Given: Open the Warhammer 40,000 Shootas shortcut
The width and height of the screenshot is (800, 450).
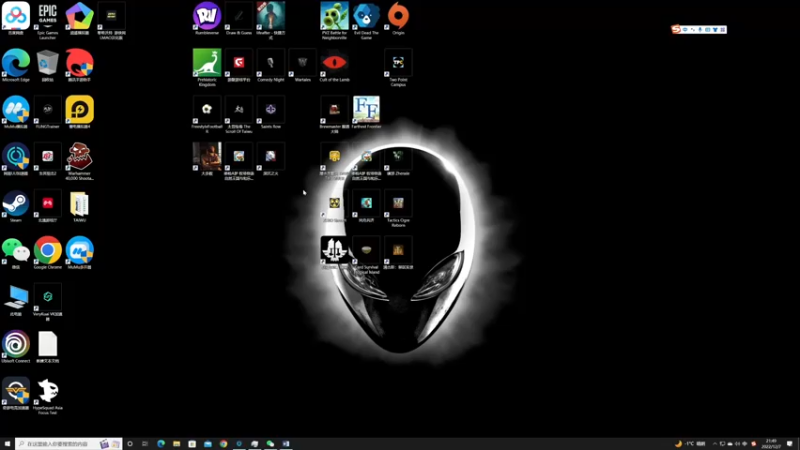Looking at the screenshot, I should 80,161.
